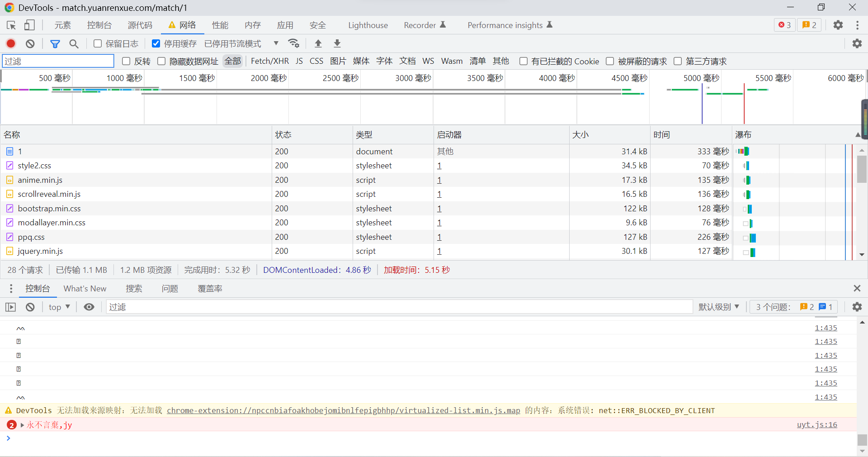Open console settings gear icon
The image size is (868, 457).
tap(857, 307)
